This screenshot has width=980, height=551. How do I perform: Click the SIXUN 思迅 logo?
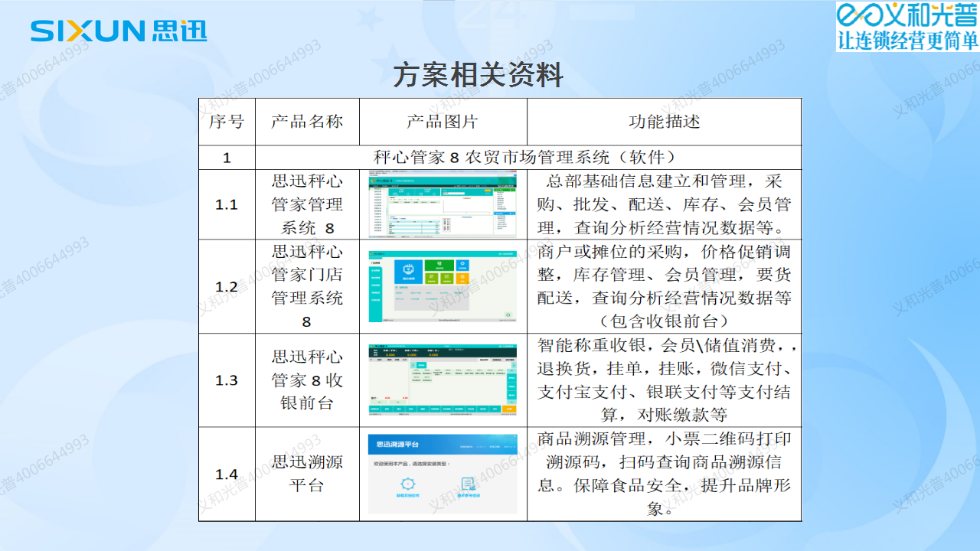[119, 31]
